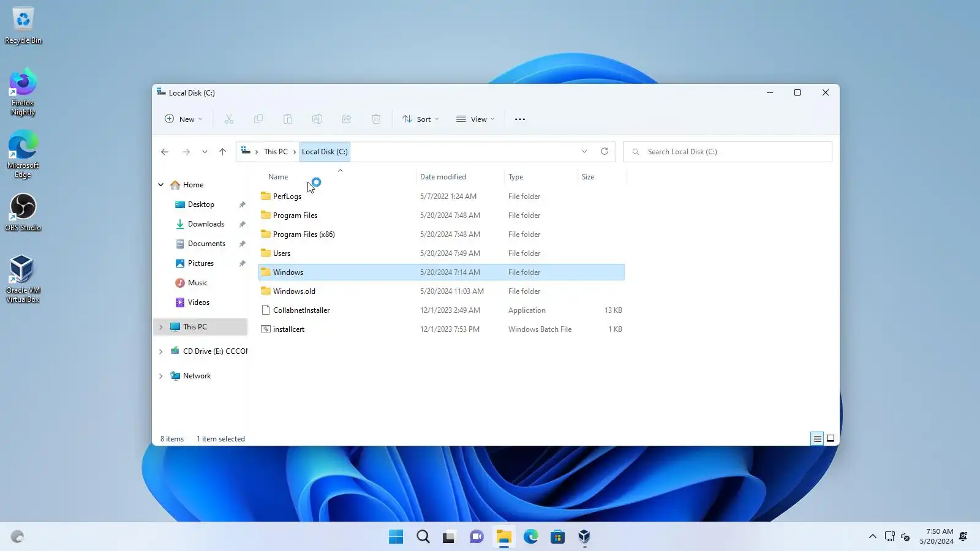
Task: Open Task View on the taskbar
Action: click(450, 537)
